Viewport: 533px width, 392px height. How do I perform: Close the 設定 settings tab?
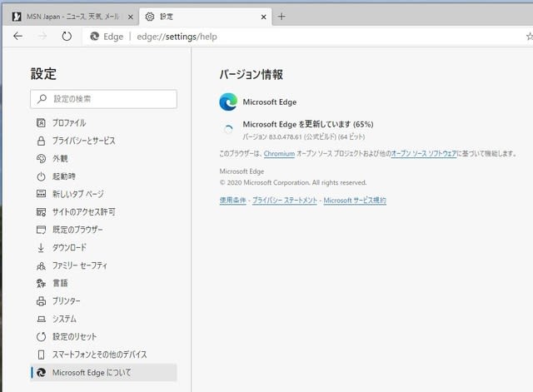263,17
